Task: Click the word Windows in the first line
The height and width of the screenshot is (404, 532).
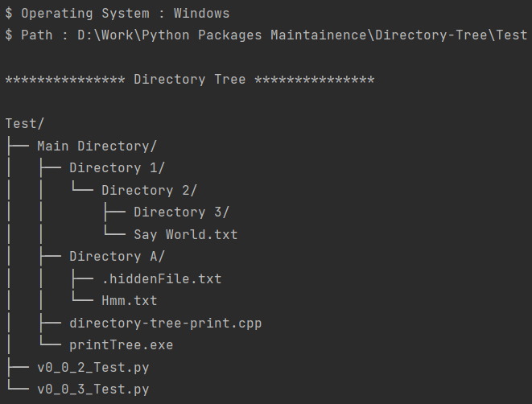Action: [201, 14]
